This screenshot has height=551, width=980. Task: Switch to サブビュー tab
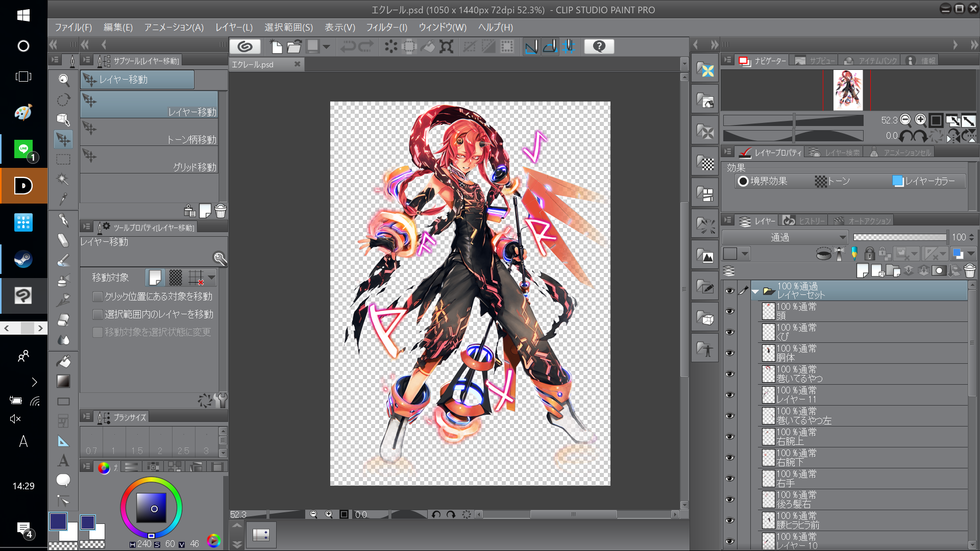[x=815, y=61]
